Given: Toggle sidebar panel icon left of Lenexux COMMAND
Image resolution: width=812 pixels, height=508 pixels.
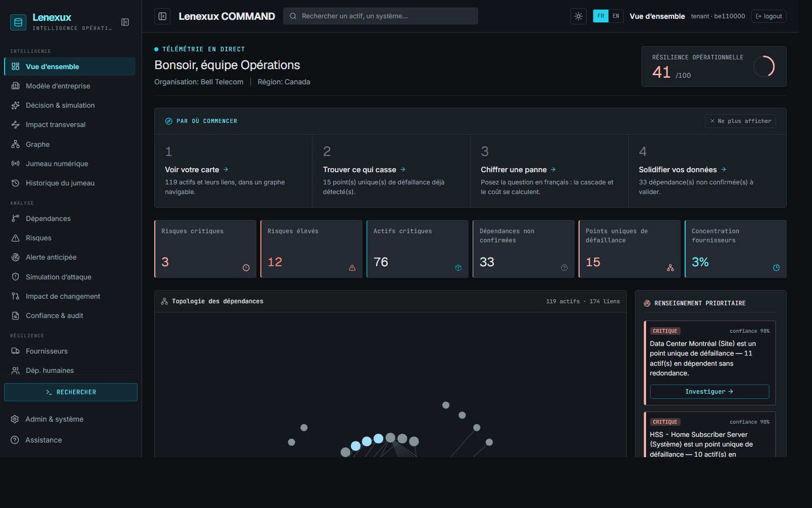Looking at the screenshot, I should click(162, 16).
